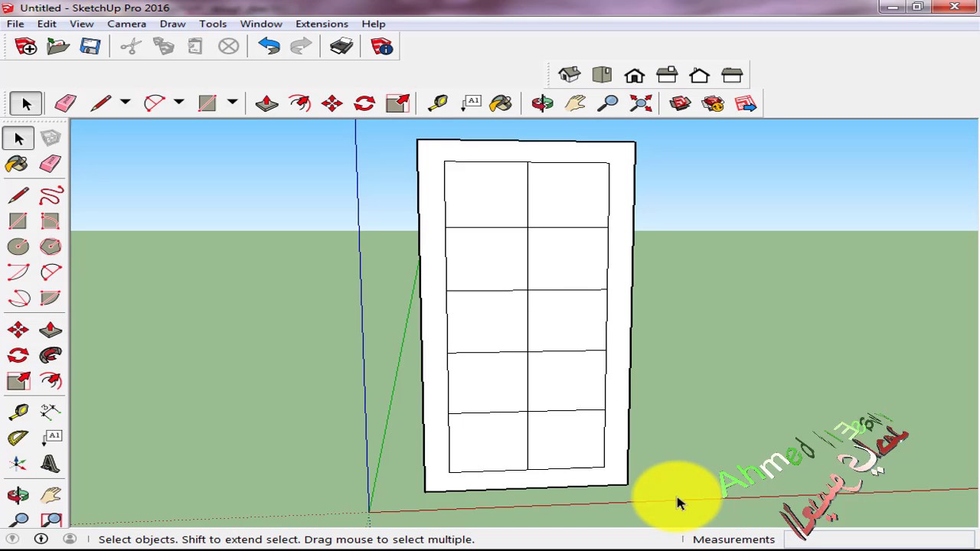Select the Freehand drawing tool
The height and width of the screenshot is (551, 980).
[51, 196]
